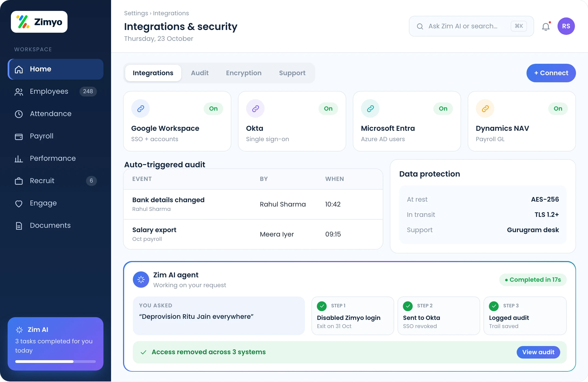Click the Gurugram desk value
Viewport: 588px width, 382px height.
click(x=533, y=230)
